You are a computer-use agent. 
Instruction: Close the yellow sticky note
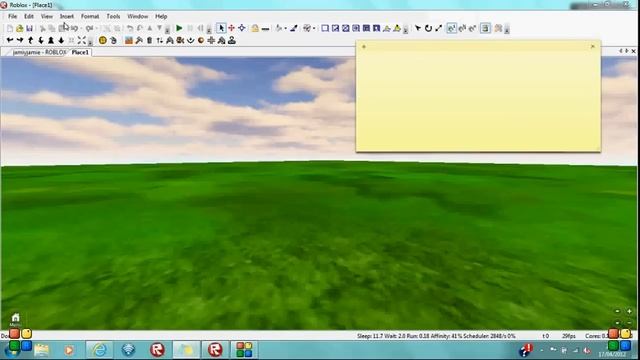pyautogui.click(x=593, y=47)
